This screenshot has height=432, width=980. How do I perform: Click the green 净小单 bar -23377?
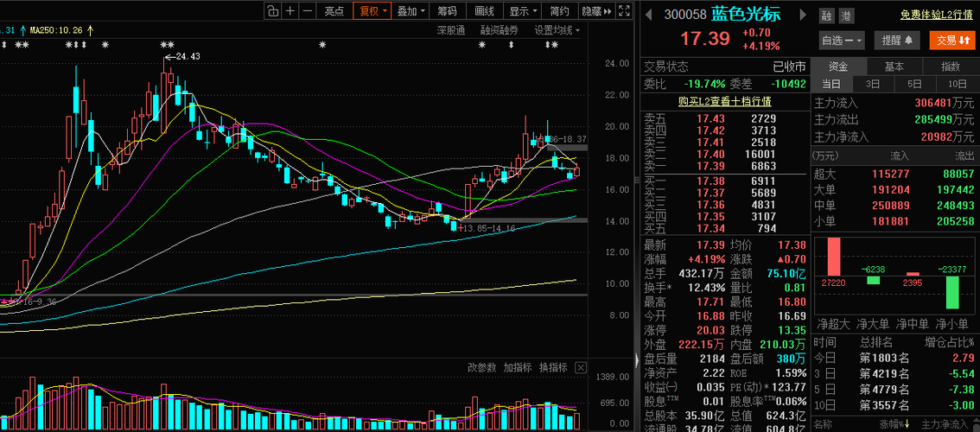tap(952, 292)
